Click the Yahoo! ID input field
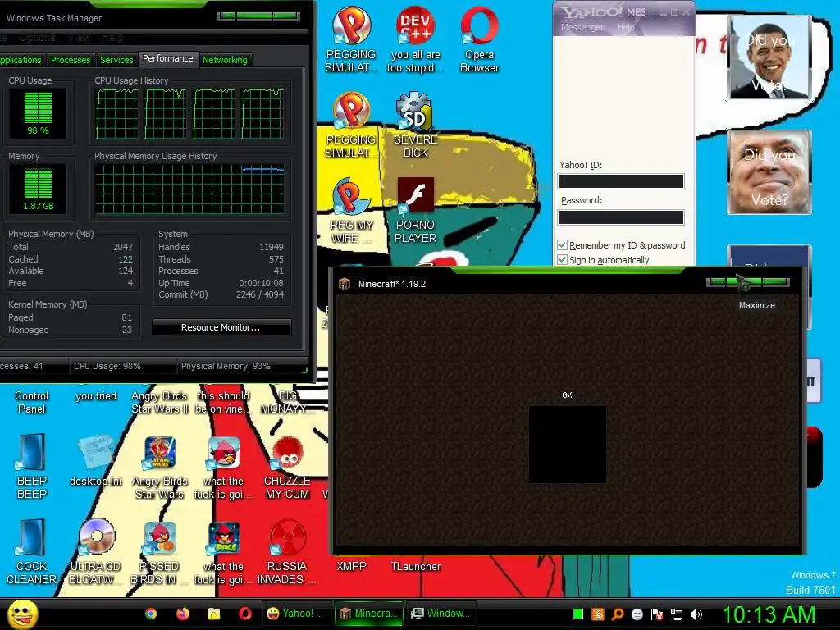840x630 pixels. (x=621, y=181)
